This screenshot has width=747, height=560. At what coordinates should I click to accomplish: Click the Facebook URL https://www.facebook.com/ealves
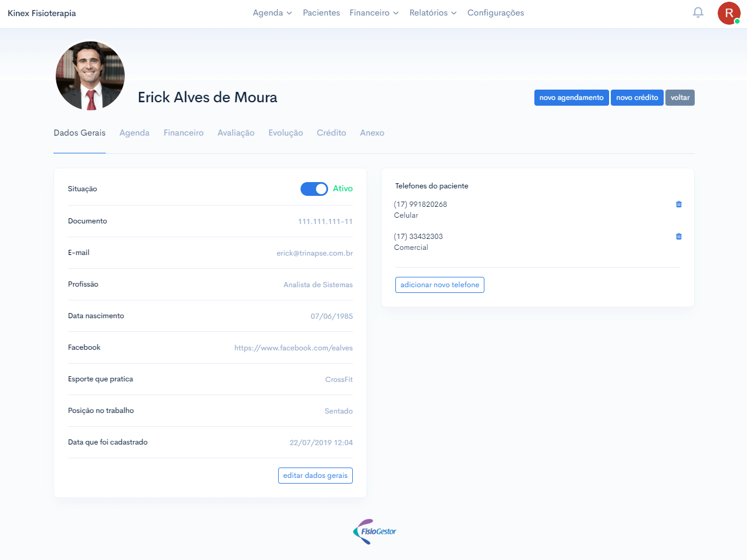point(294,348)
